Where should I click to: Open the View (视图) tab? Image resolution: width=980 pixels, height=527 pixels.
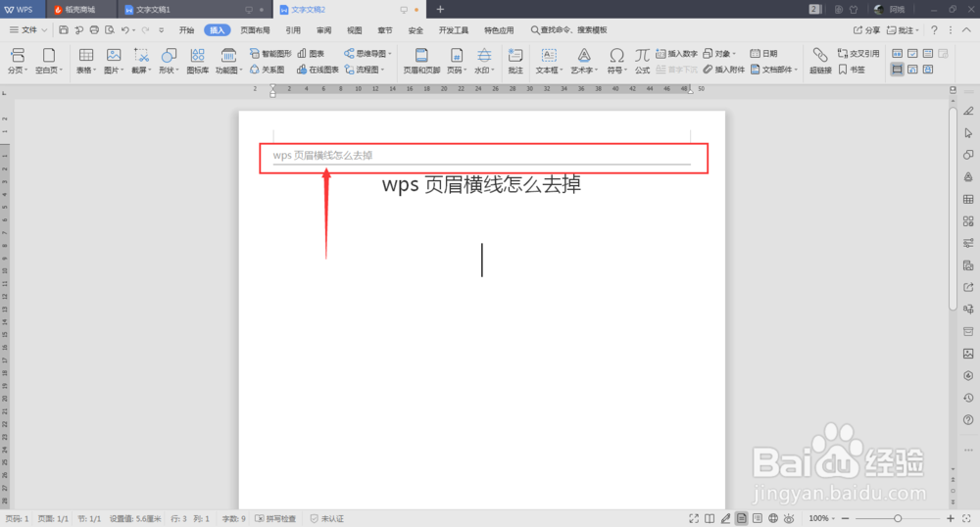click(x=355, y=30)
